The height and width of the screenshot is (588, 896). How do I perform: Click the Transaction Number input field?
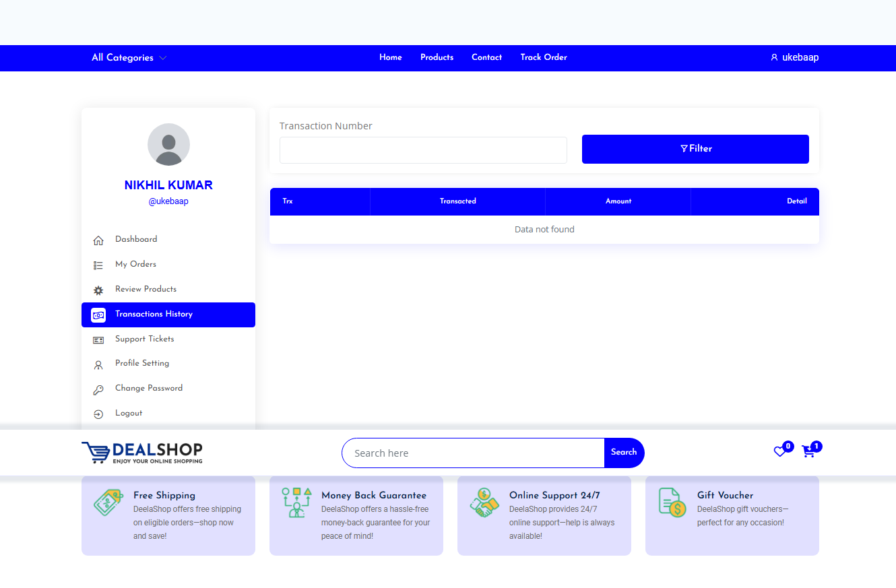[423, 150]
